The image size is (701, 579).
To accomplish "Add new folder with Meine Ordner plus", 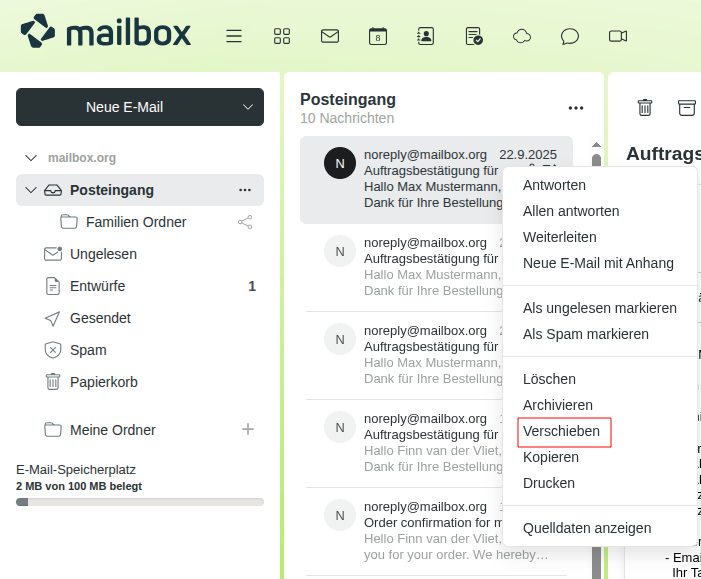I will click(248, 429).
